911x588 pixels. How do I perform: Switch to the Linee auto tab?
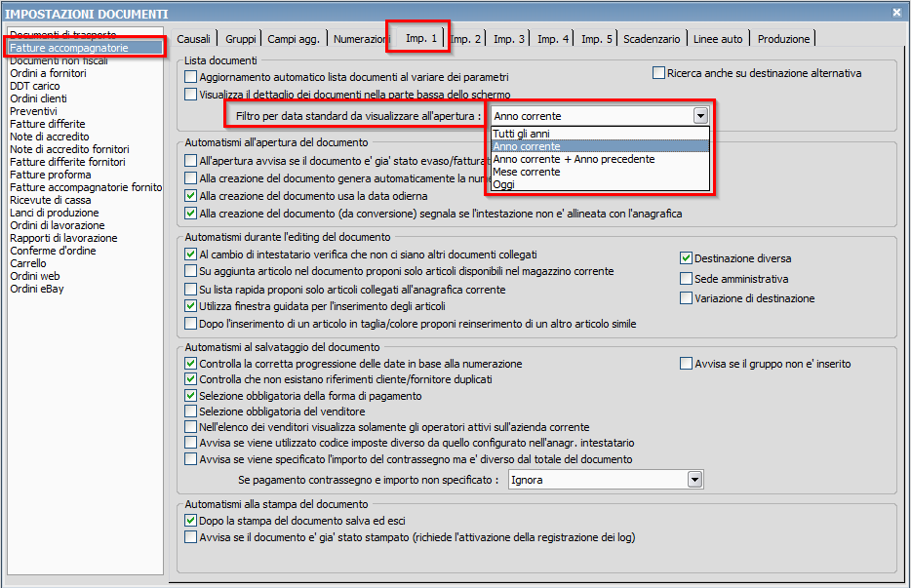tap(718, 39)
